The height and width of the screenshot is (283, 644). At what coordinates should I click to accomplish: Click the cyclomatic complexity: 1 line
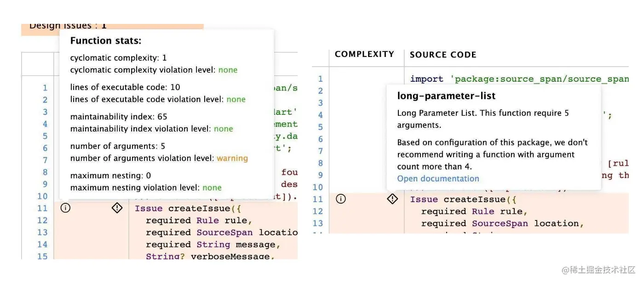click(x=118, y=58)
